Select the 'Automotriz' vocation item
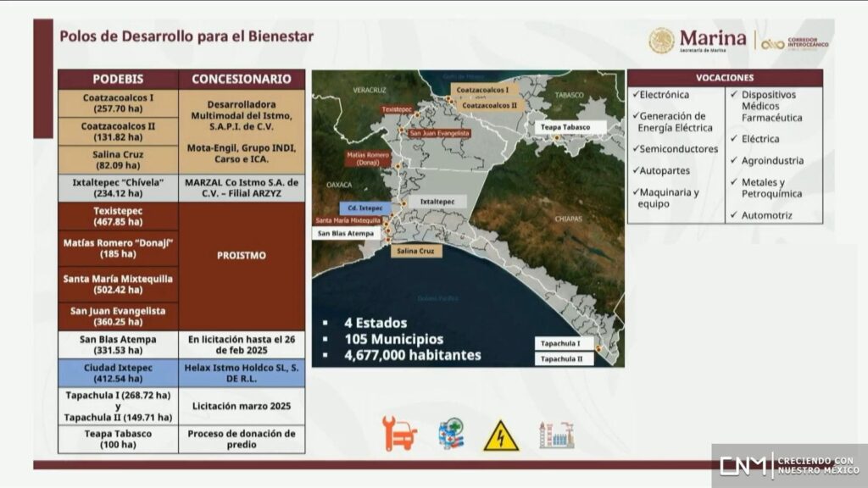Image resolution: width=868 pixels, height=488 pixels. (761, 215)
